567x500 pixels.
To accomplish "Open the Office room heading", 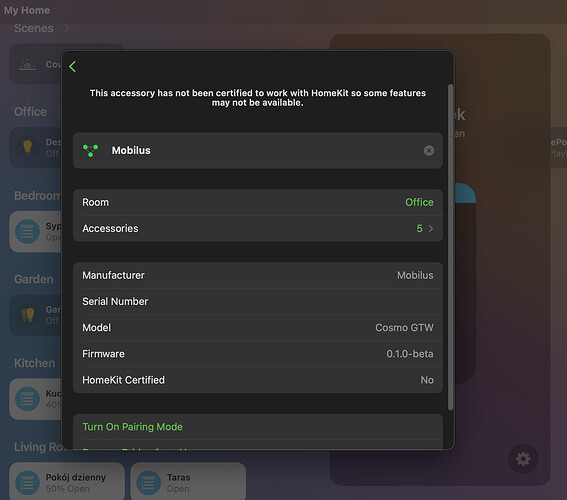I will (x=30, y=112).
